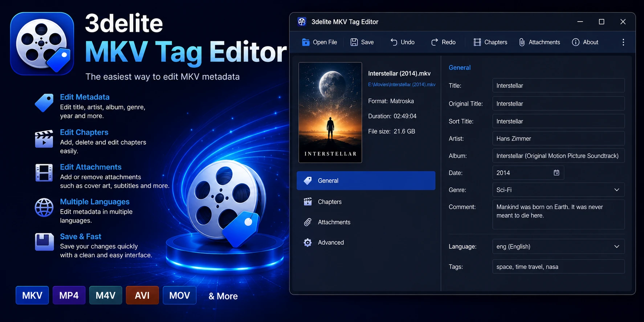The height and width of the screenshot is (322, 644).
Task: Click the Edit Metadata heading
Action: pyautogui.click(x=85, y=97)
